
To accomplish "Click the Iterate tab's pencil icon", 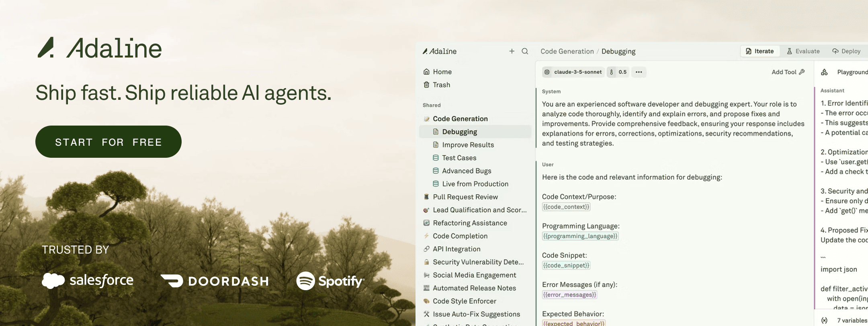I will pos(749,51).
